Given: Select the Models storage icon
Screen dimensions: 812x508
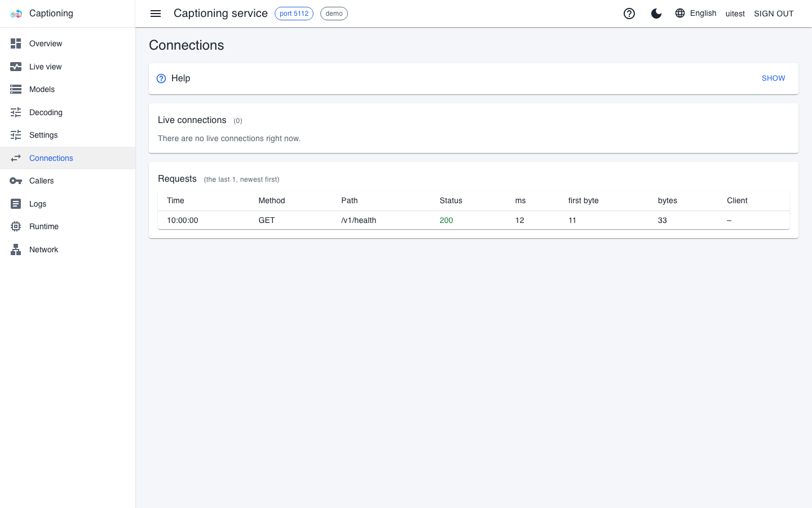Looking at the screenshot, I should [x=16, y=89].
